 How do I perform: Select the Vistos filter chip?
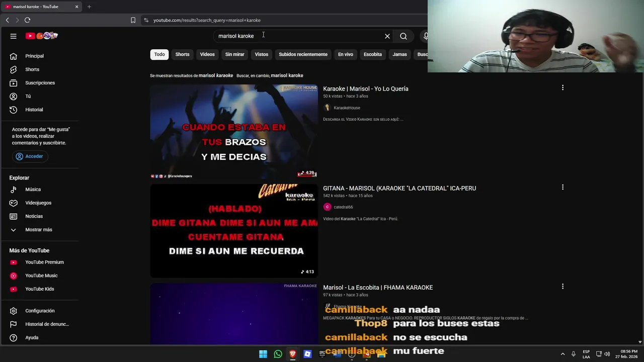coord(262,54)
